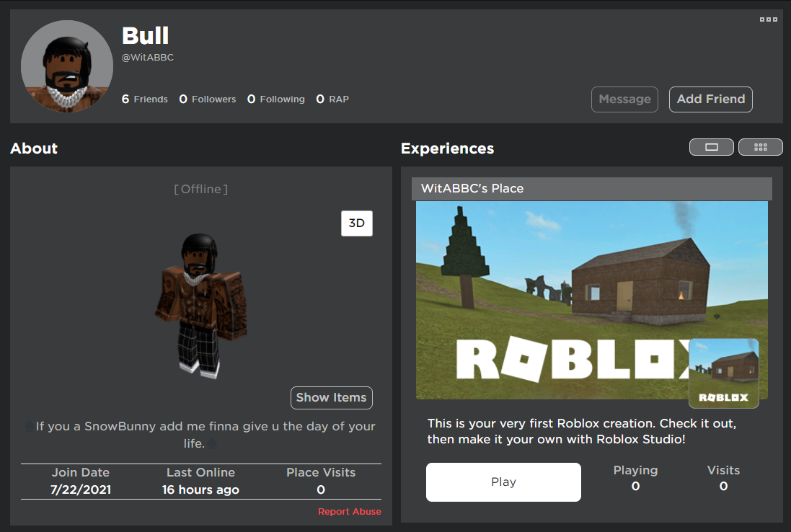Click the large WitABBC's Place cover image
The image size is (791, 532).
[592, 300]
